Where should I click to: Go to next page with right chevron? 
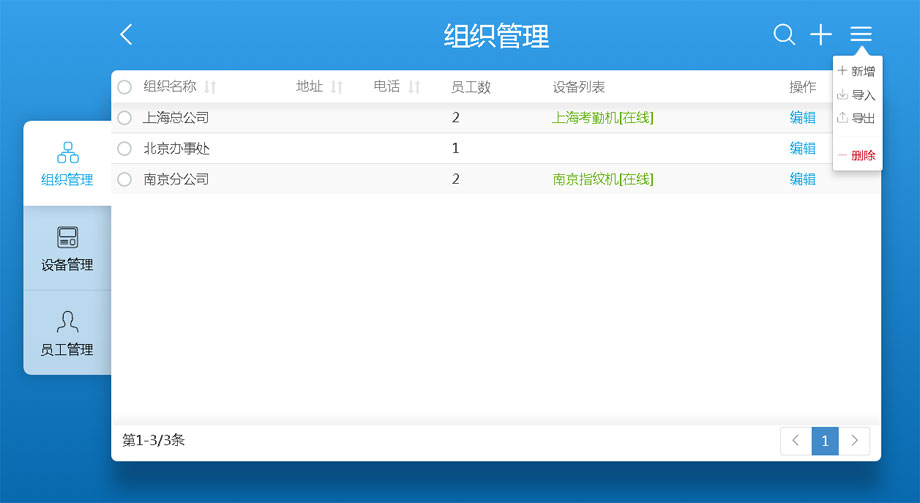854,441
